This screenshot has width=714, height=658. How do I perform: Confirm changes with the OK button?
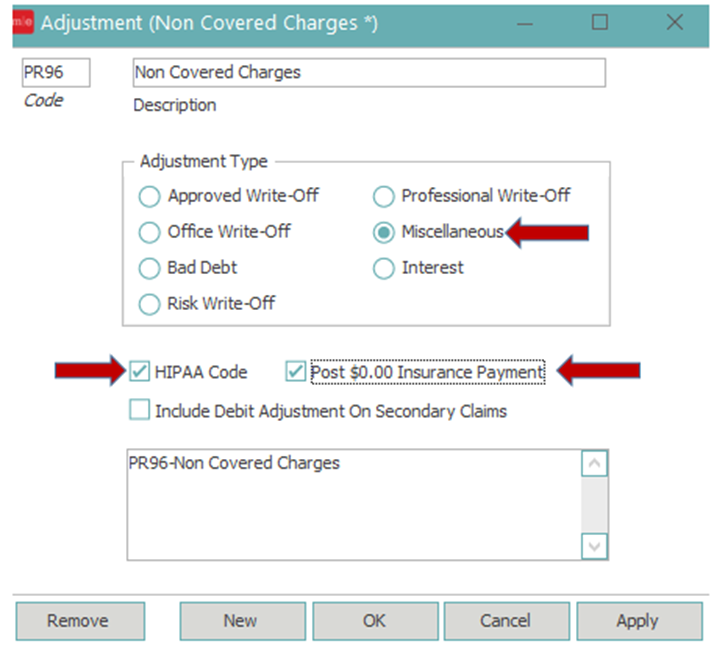pyautogui.click(x=374, y=621)
